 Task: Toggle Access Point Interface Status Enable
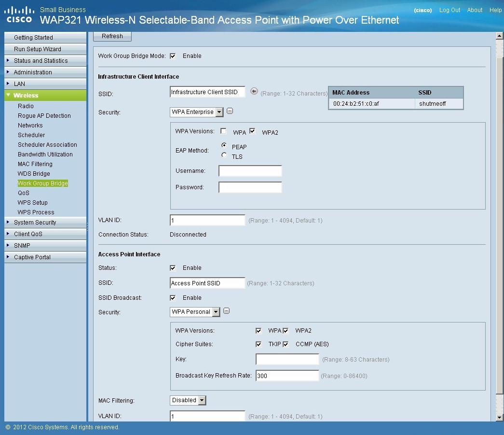pos(173,268)
